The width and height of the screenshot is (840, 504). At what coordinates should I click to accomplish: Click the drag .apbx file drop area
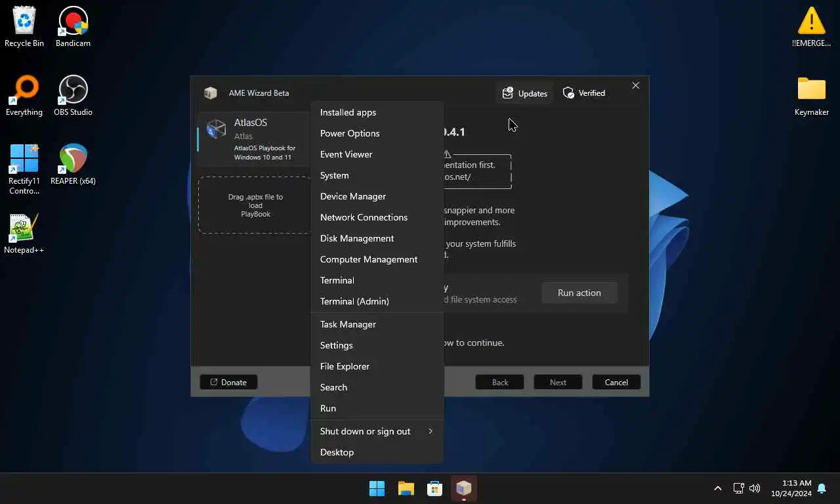[x=255, y=205]
